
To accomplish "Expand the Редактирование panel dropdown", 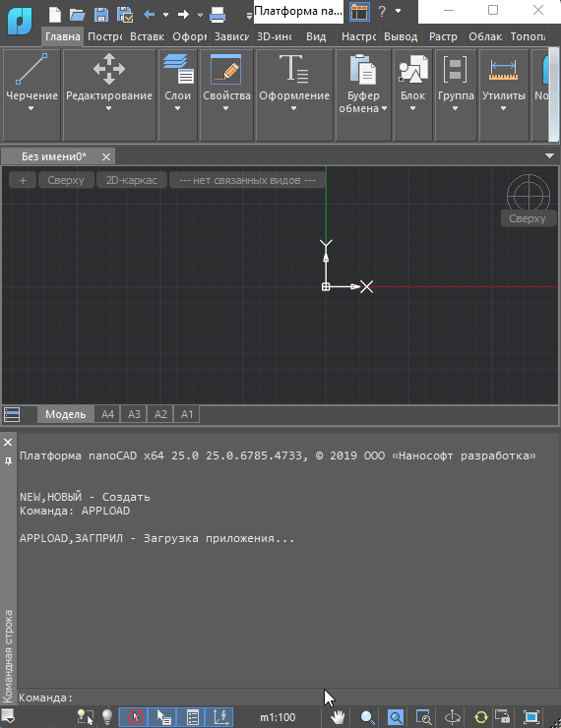I will (108, 108).
